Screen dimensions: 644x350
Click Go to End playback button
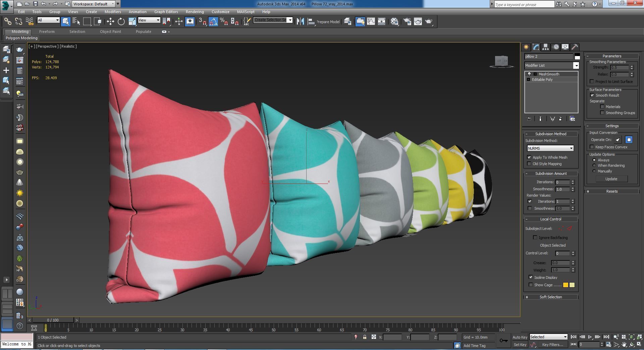tap(606, 337)
